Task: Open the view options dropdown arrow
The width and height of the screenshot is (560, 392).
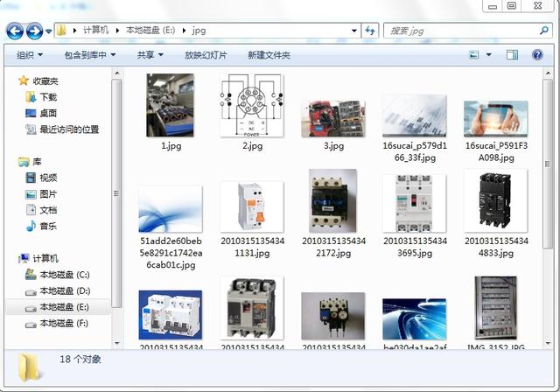Action: pos(488,55)
